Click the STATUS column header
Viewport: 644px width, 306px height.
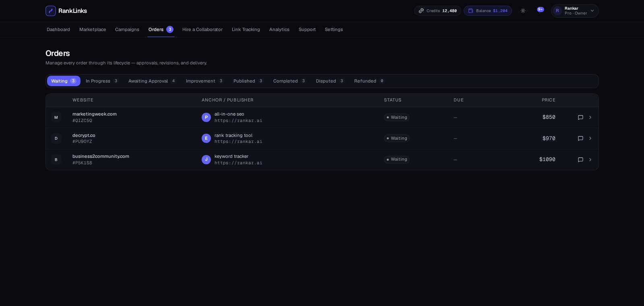(x=392, y=100)
